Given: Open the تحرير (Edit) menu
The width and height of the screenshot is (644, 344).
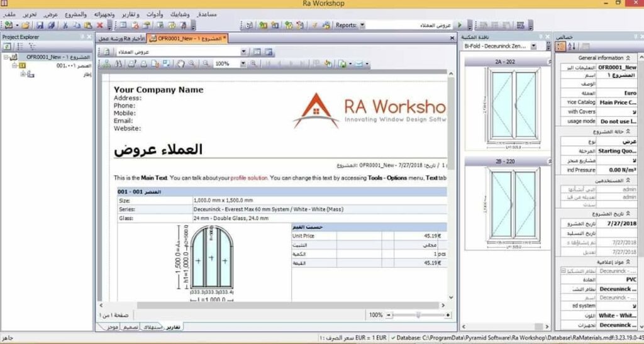Looking at the screenshot, I should click(29, 14).
